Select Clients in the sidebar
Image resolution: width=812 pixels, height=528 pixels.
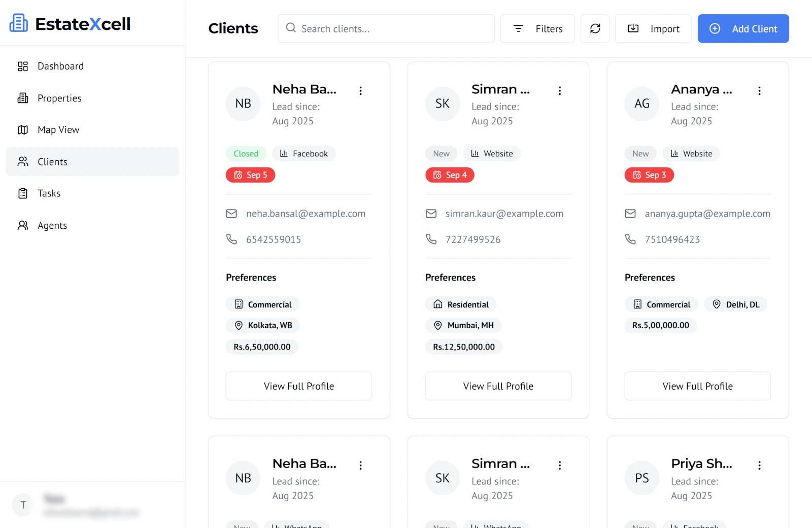coord(92,161)
